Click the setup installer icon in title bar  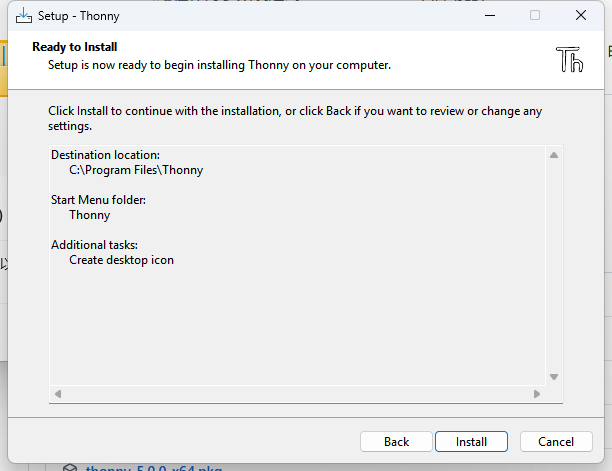point(24,16)
